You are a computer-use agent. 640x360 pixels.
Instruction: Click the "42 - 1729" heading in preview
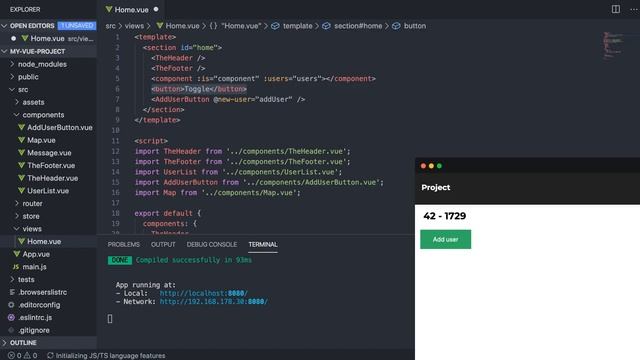pos(444,216)
